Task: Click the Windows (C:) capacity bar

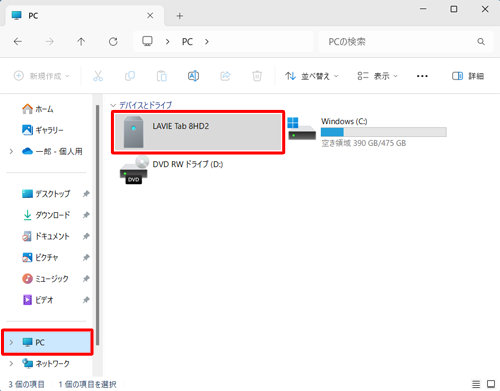Action: [384, 132]
